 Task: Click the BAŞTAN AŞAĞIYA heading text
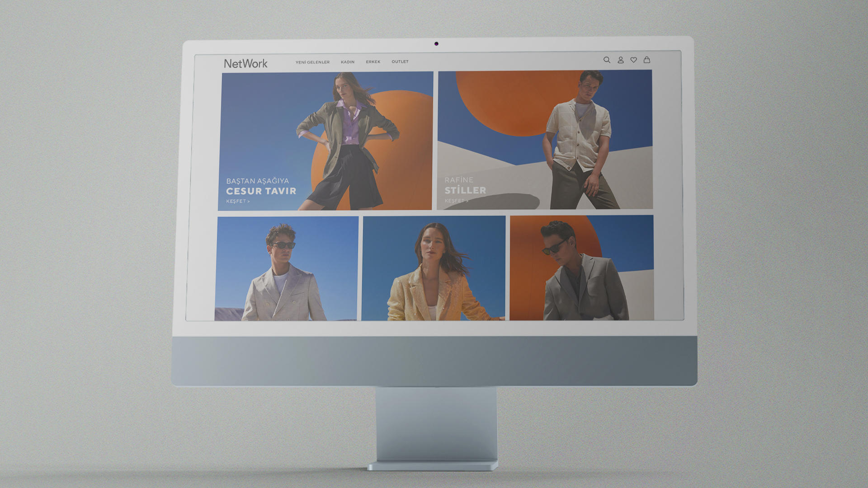257,181
